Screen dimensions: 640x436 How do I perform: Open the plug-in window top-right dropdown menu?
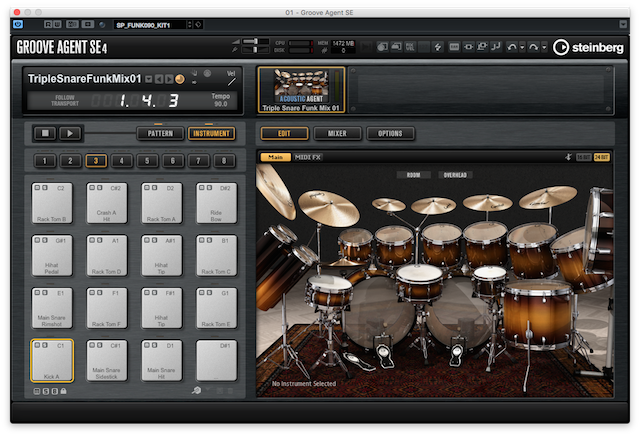click(x=623, y=24)
